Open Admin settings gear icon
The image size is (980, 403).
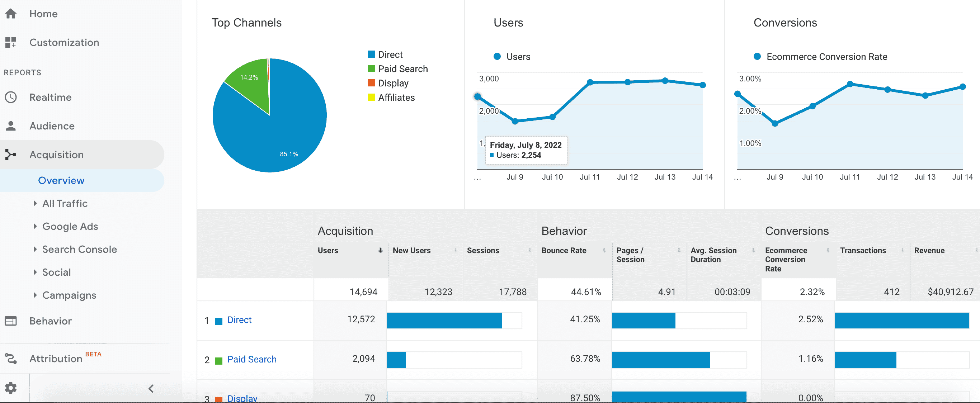pos(11,388)
